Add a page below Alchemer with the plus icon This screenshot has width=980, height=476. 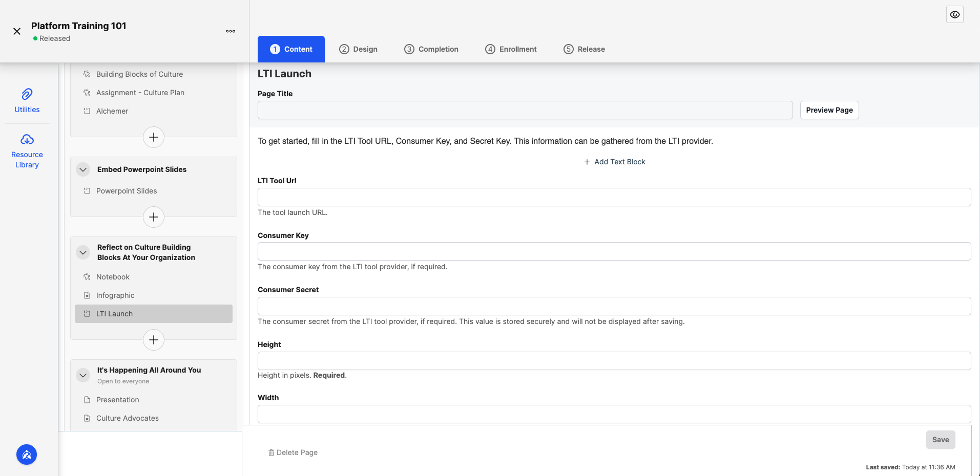154,137
